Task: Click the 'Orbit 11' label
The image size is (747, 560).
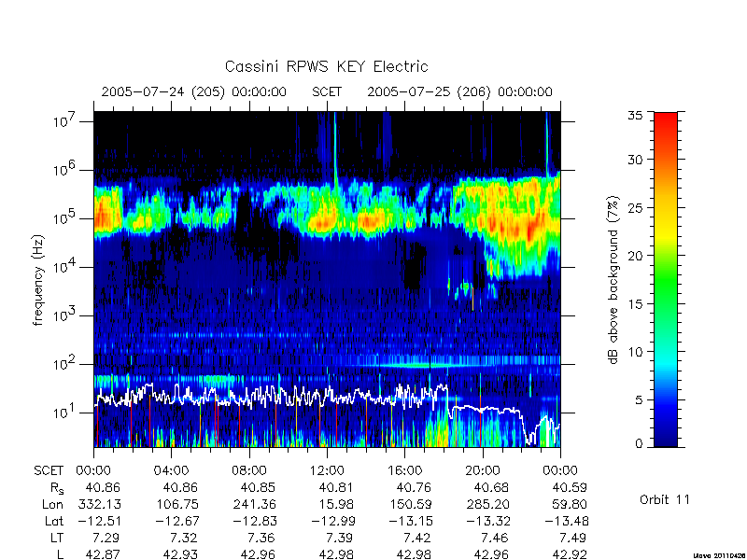Action: (665, 499)
